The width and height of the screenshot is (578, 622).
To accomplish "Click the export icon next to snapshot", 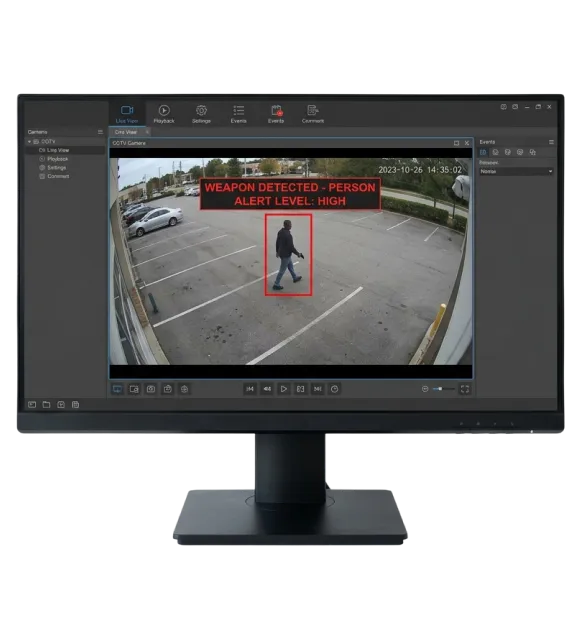I will click(x=167, y=389).
